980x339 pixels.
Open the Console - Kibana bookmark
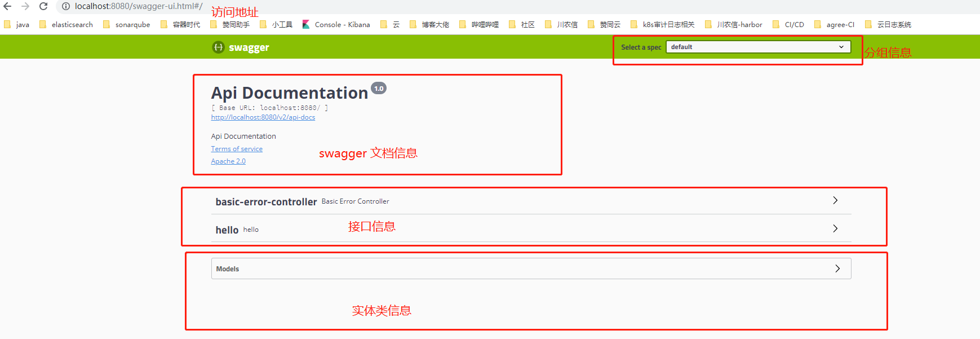336,24
